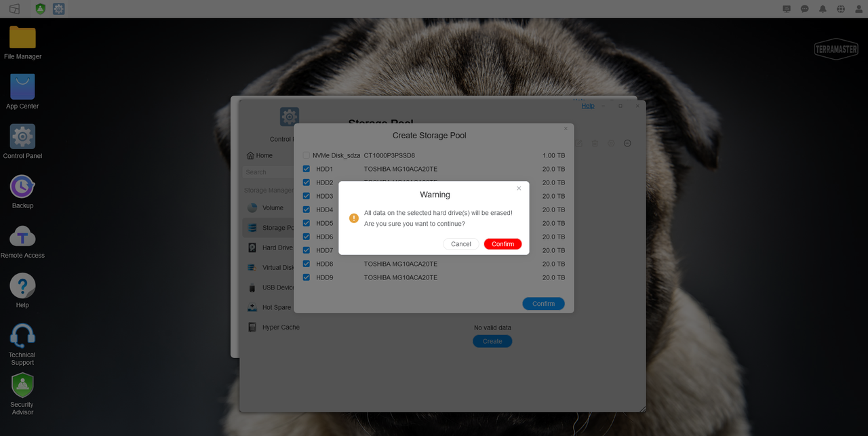Select USB Device in the sidebar

pos(268,288)
